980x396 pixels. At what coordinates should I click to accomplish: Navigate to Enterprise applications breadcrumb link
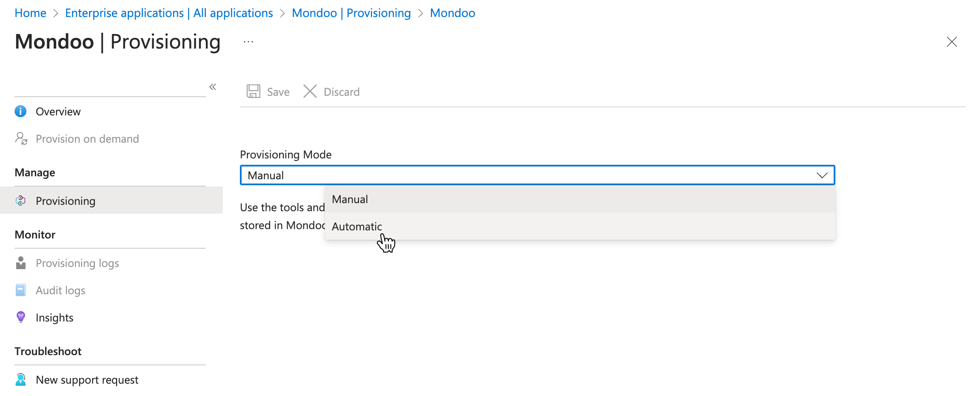pos(168,13)
